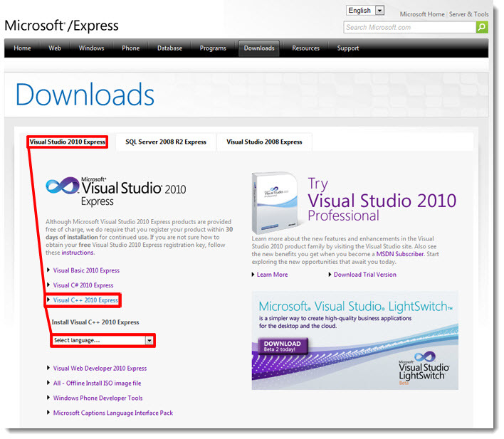Click the green search magnifier button
The width and height of the screenshot is (504, 439).
482,27
